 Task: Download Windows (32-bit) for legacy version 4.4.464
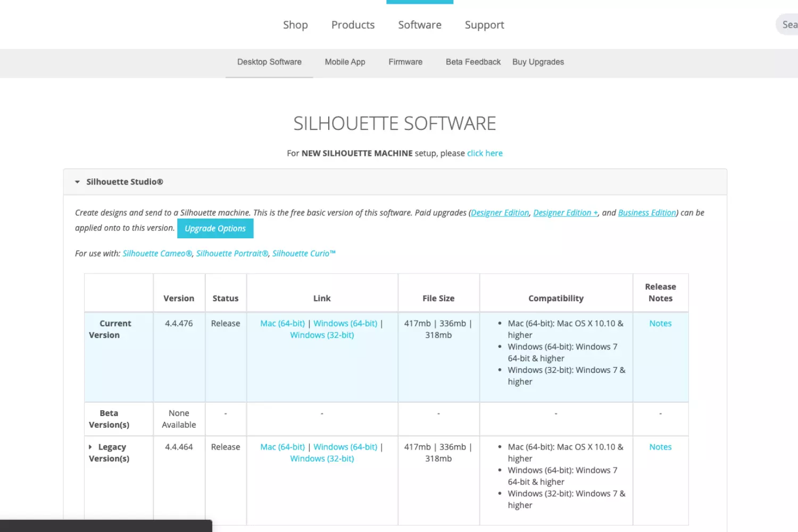(322, 459)
